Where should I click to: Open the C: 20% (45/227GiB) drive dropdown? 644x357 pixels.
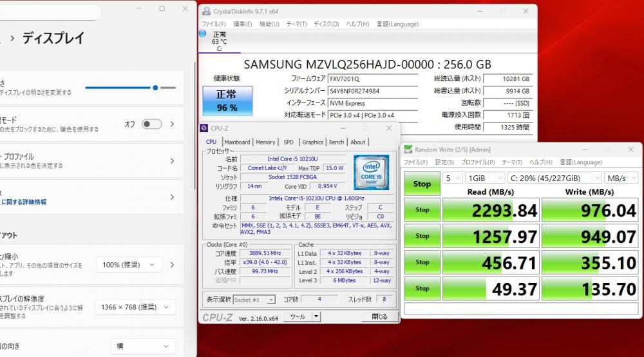(x=554, y=178)
